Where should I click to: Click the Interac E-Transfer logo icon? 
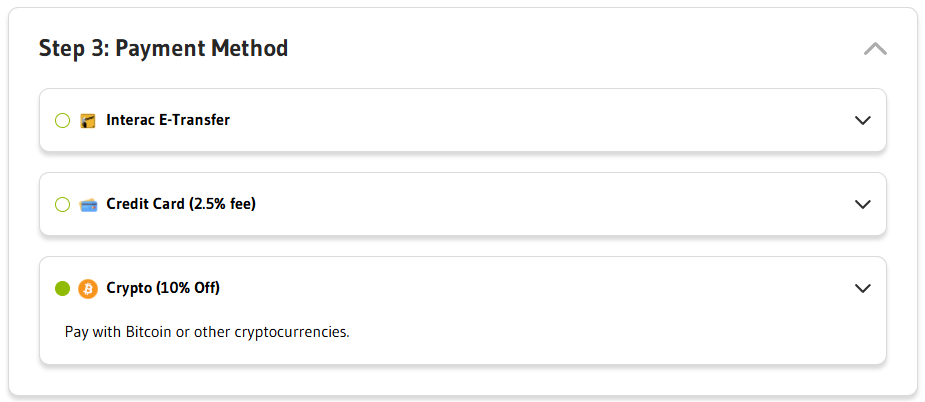tap(88, 121)
